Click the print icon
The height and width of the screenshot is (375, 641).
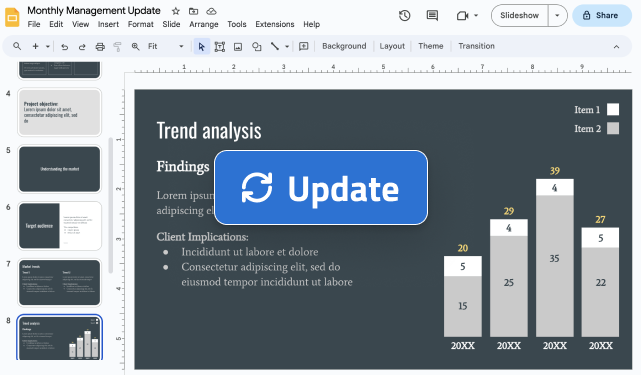100,47
